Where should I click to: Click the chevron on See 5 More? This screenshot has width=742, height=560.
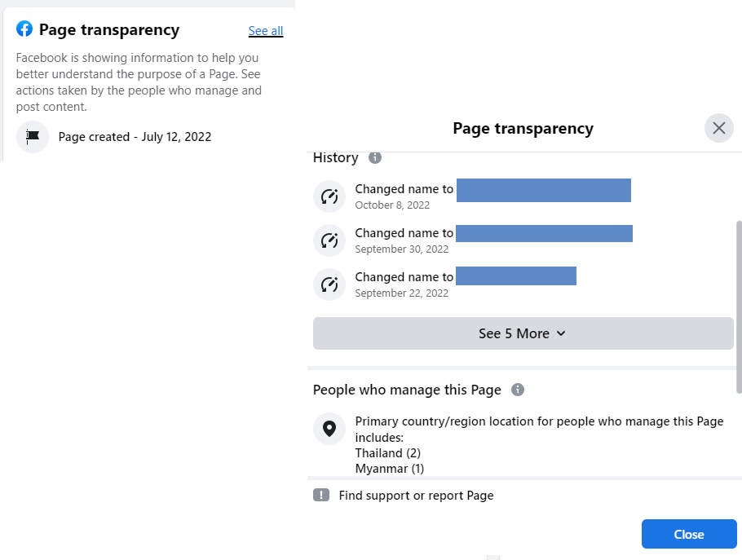point(561,333)
